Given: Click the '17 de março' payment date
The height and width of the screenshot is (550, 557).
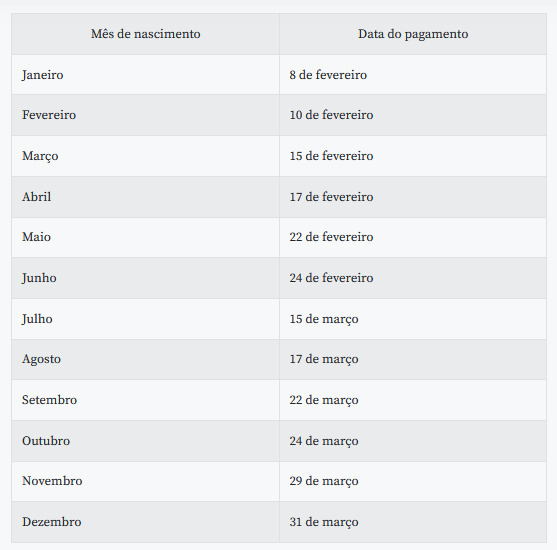Looking at the screenshot, I should tap(413, 359).
